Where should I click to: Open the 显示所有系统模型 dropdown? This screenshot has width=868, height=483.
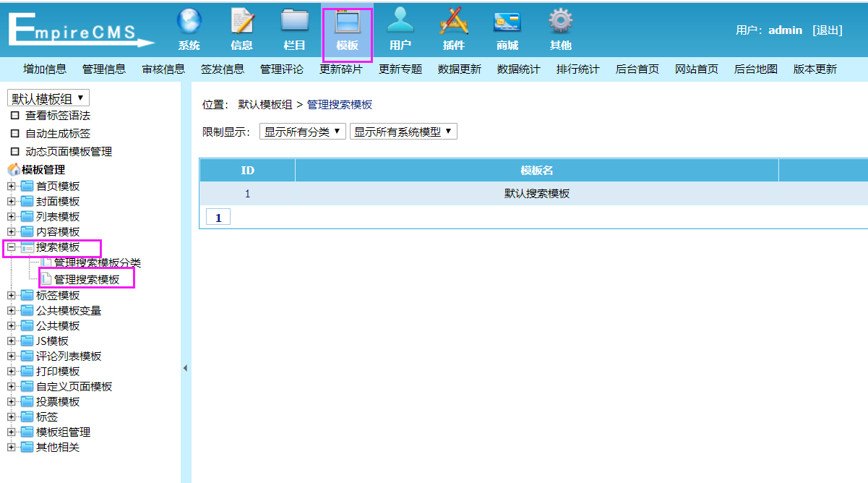(x=403, y=132)
